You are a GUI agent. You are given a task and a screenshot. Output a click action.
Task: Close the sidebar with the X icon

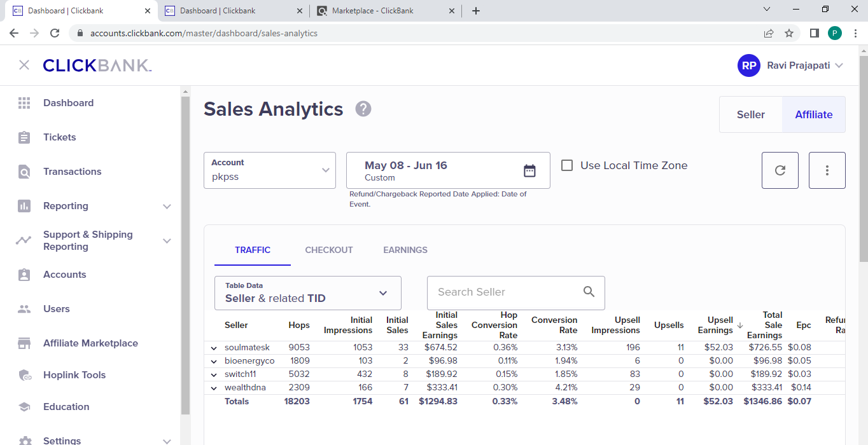tap(24, 65)
